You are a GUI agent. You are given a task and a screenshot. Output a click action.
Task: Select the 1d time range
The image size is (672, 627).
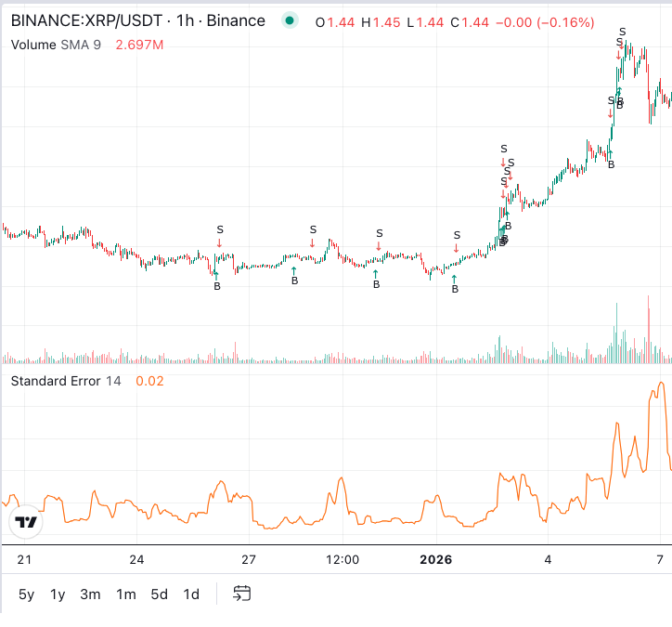(191, 594)
